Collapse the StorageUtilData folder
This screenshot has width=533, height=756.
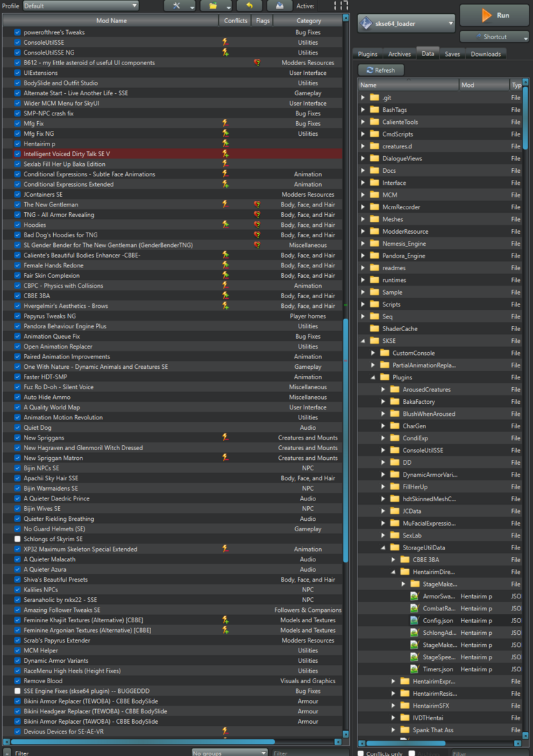(383, 547)
